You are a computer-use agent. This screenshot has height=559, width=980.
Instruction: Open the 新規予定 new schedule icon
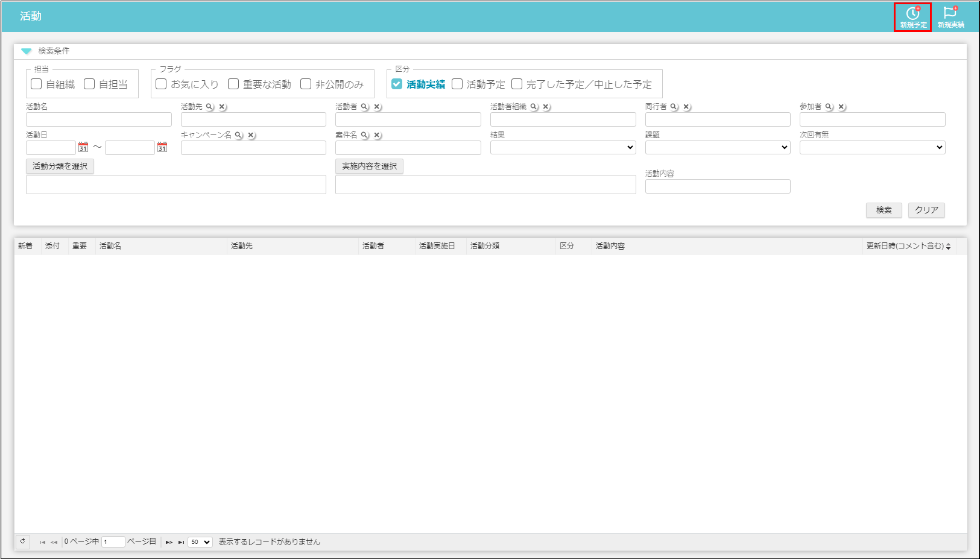coord(912,17)
